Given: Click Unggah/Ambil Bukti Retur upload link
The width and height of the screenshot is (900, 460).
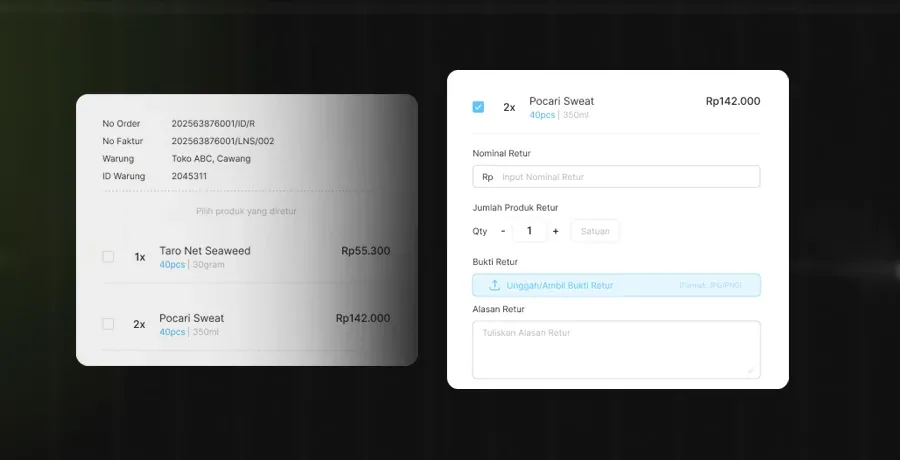Looking at the screenshot, I should coord(560,285).
